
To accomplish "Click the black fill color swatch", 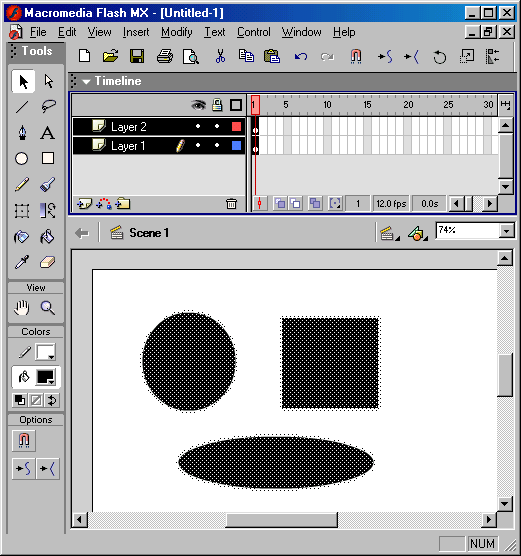I will (45, 377).
